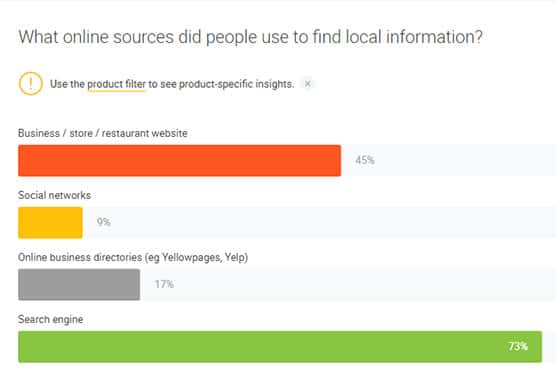This screenshot has height=385, width=556.
Task: Click the 73% value label
Action: (518, 346)
